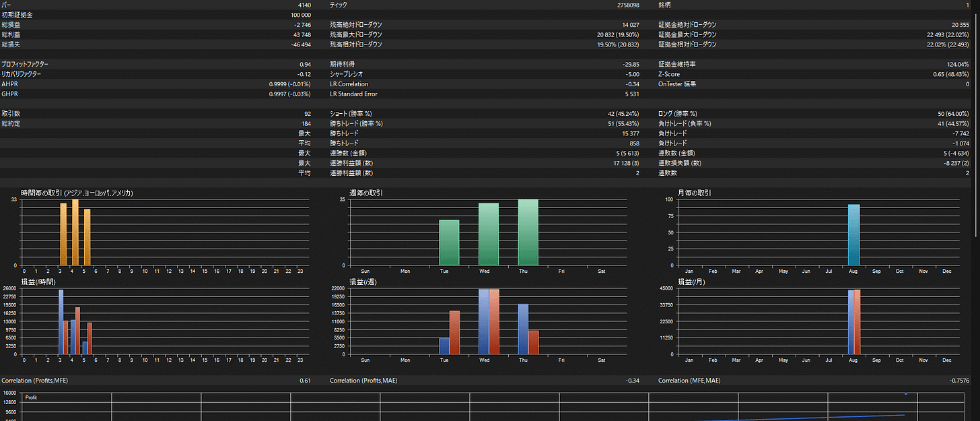Select the 連敗数 value 5 (-4 634)
Viewport: 980px width, 421px height.
956,153
